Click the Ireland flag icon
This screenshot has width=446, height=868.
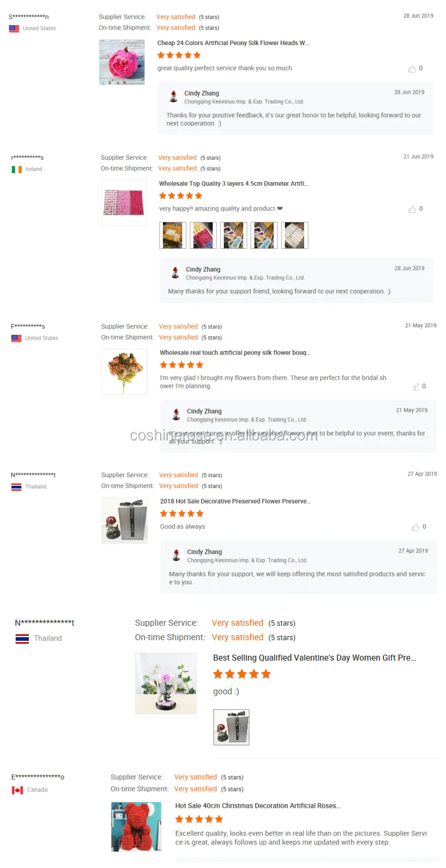tap(17, 170)
